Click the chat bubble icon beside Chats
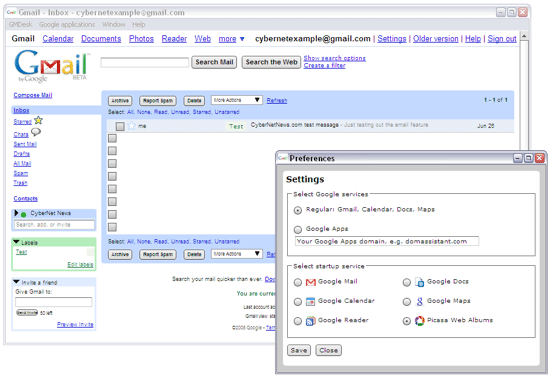Image resolution: width=550 pixels, height=378 pixels. 36,132
